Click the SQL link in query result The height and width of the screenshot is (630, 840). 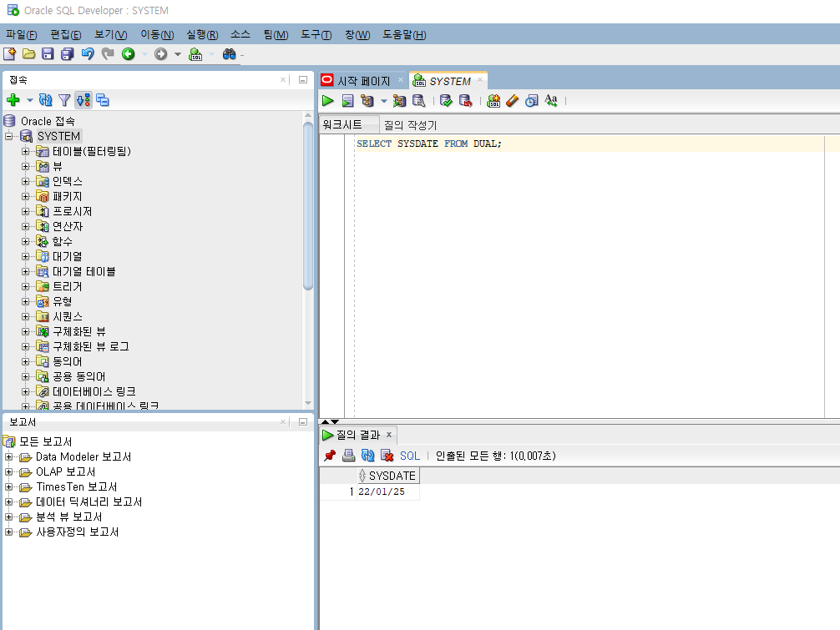[410, 456]
